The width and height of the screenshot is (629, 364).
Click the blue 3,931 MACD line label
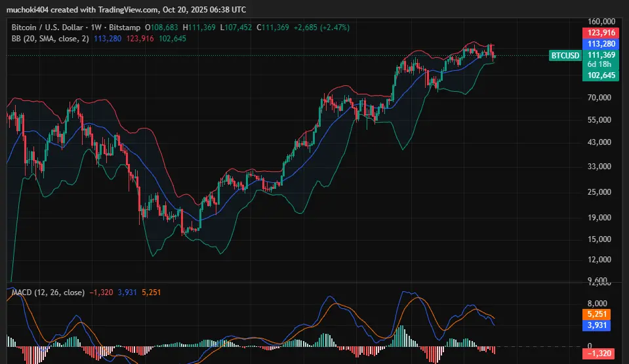click(x=596, y=325)
